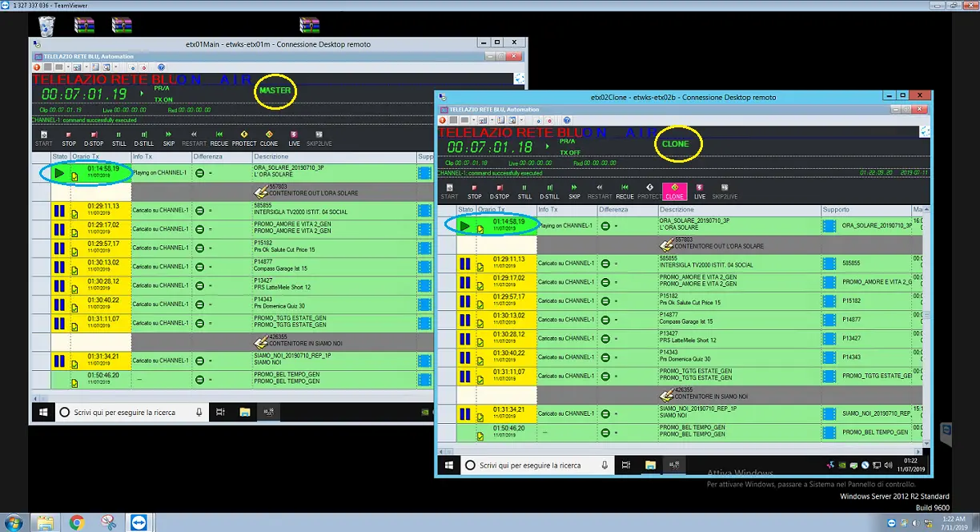Toggle CLONE in the Master window toolbar
The height and width of the screenshot is (532, 980).
click(x=269, y=138)
